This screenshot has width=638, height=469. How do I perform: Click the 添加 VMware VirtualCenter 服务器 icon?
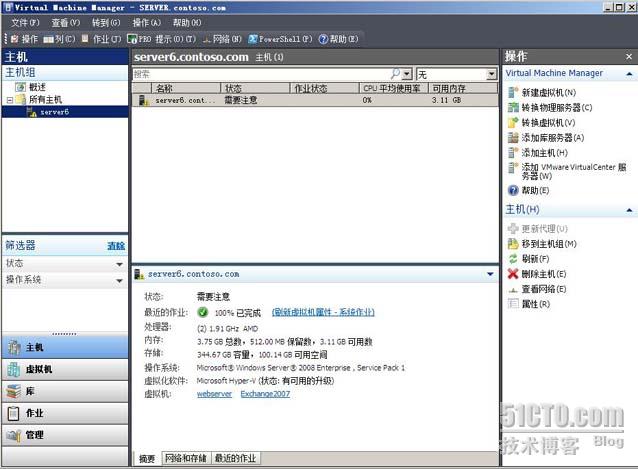point(513,168)
